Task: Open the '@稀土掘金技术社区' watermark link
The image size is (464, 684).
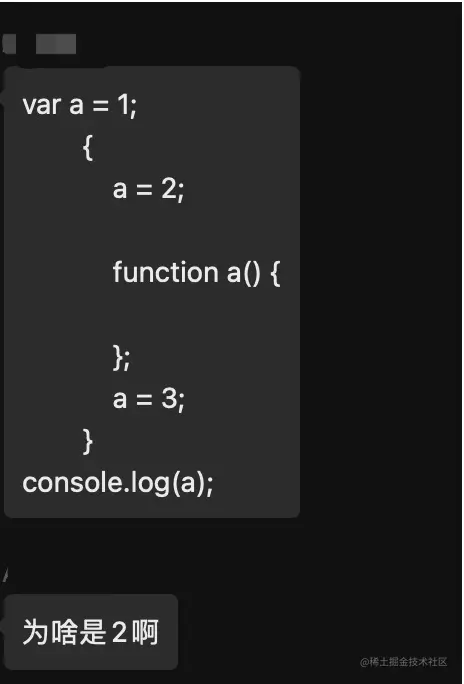Action: 403,662
